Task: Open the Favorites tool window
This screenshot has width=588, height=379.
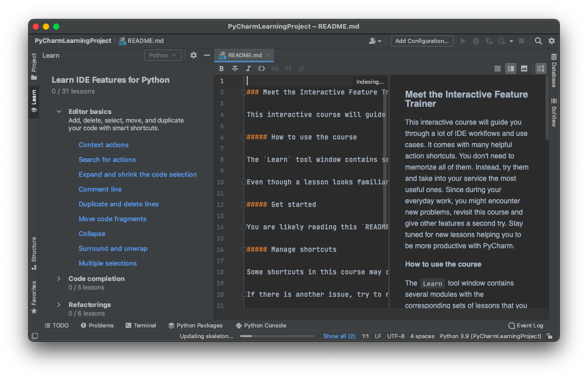Action: [x=34, y=297]
